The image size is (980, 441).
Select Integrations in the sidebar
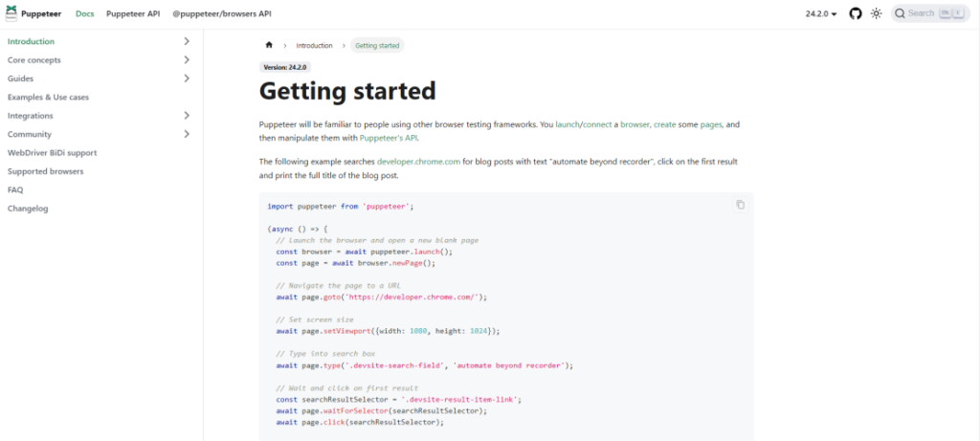click(x=30, y=116)
